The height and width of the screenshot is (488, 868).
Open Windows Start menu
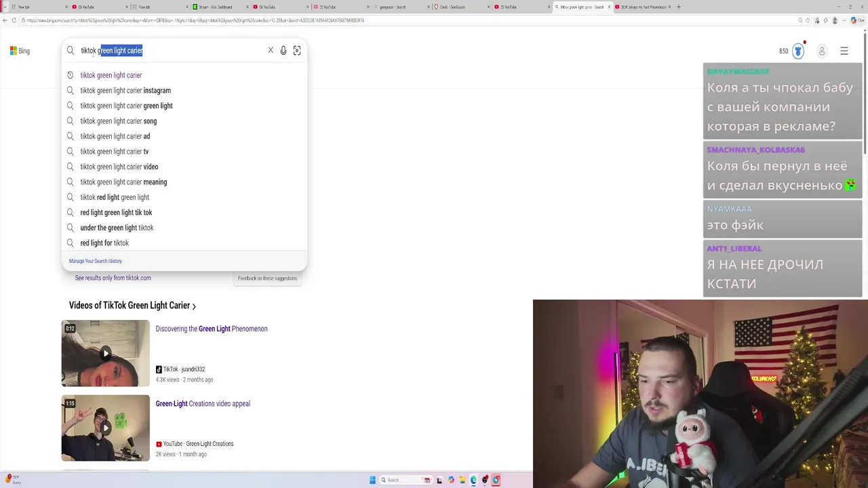[372, 480]
